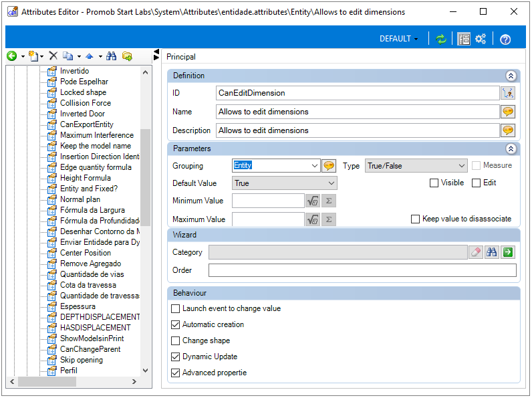Image resolution: width=532 pixels, height=398 pixels.
Task: Open the Maximum Value formula editor icon
Action: (313, 219)
